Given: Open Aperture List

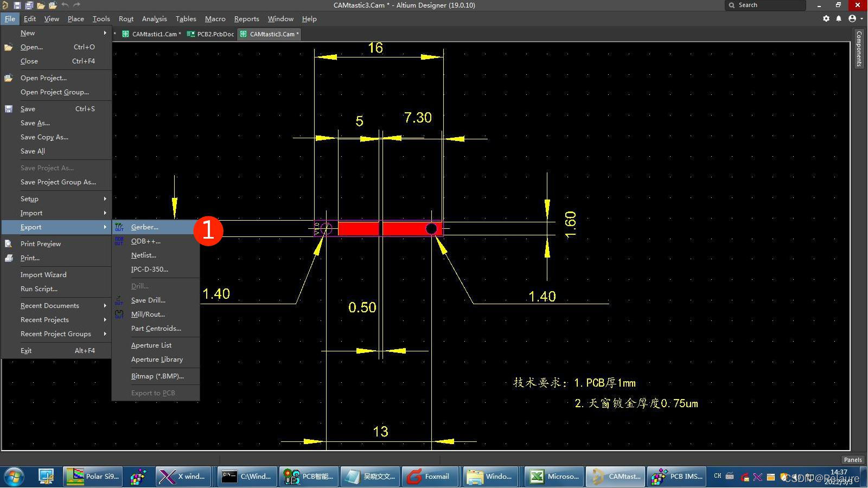Looking at the screenshot, I should click(x=156, y=345).
